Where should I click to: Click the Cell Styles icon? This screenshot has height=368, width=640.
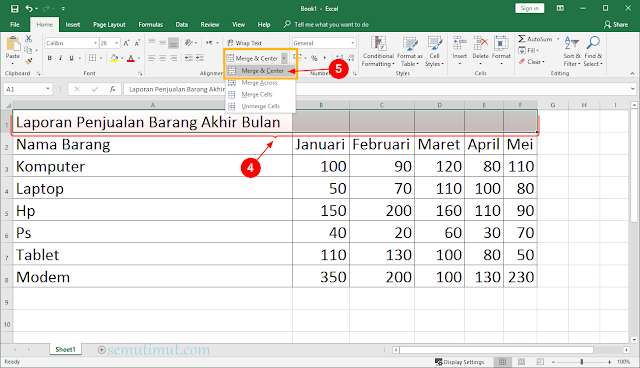(x=435, y=44)
